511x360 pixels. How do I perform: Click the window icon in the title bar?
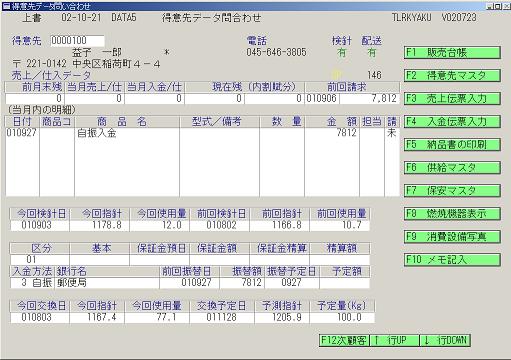6,6
